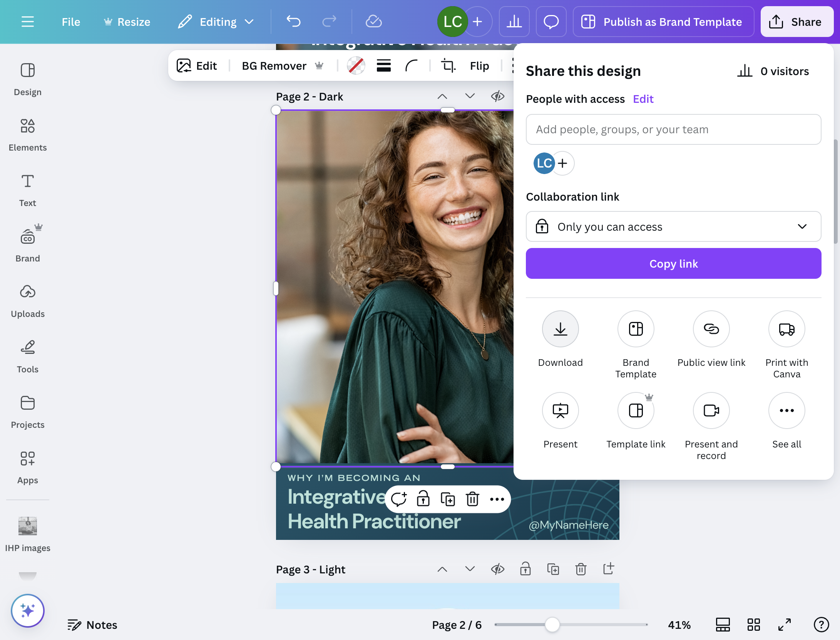This screenshot has height=640, width=840.
Task: Toggle lock on selected image in floating toolbar
Action: coord(423,499)
